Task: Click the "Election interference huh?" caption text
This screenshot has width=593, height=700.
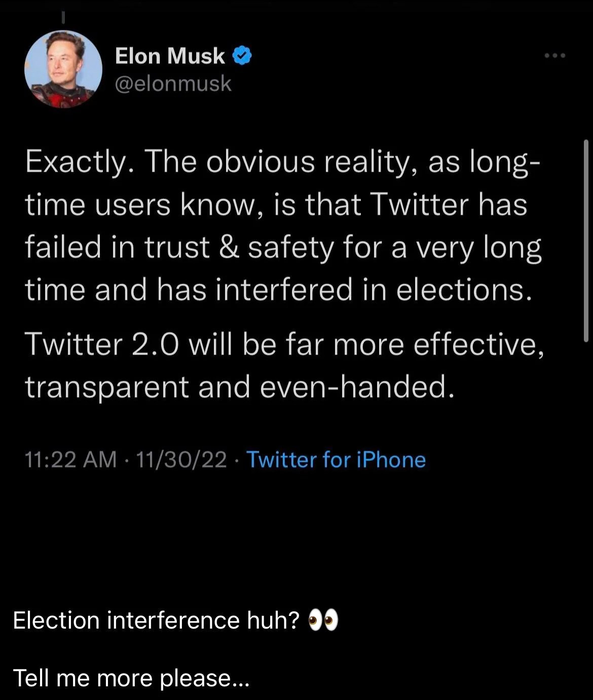Action: (x=156, y=620)
